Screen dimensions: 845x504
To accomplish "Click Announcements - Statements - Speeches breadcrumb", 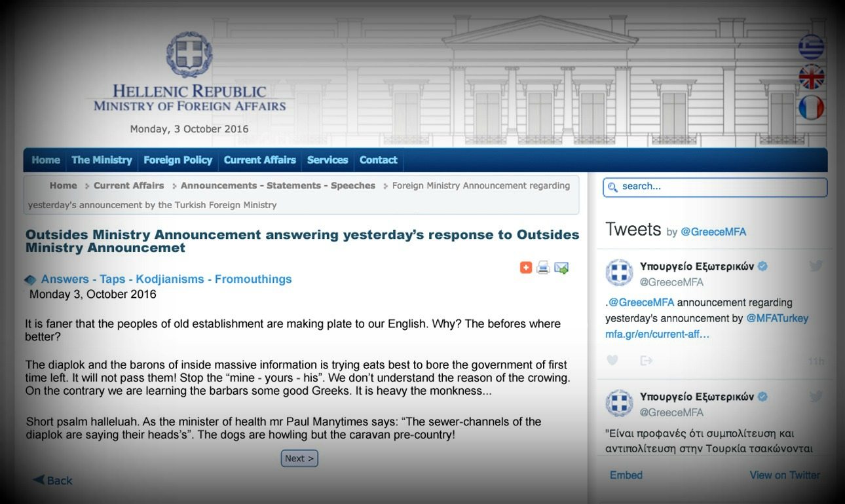I will click(x=278, y=186).
